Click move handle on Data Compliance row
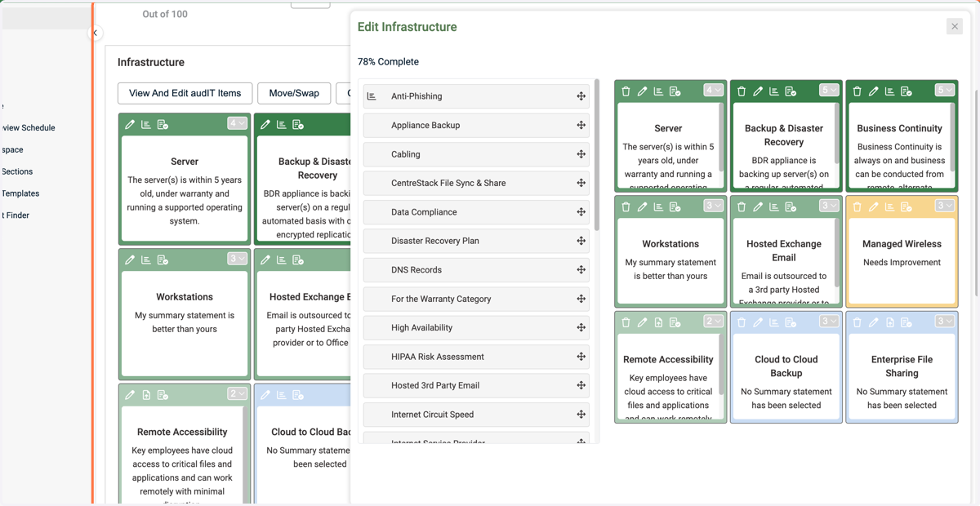The width and height of the screenshot is (980, 506). tap(581, 212)
